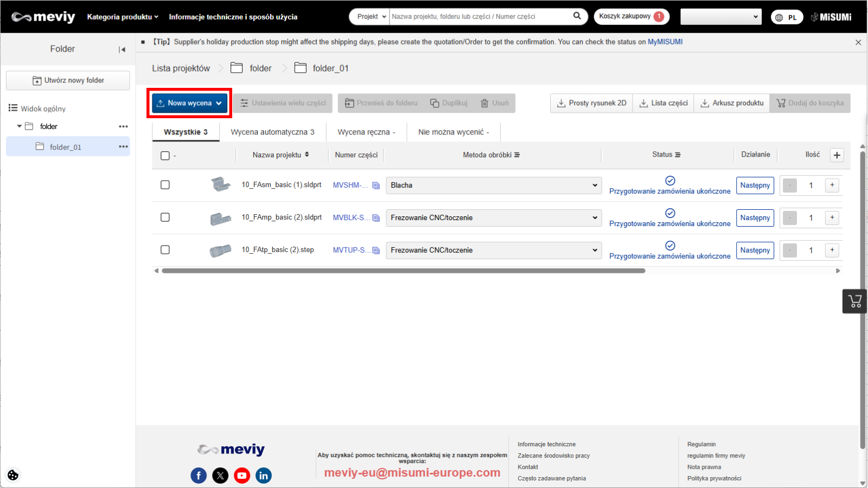Collapse the Folder sidebar panel

coord(122,49)
